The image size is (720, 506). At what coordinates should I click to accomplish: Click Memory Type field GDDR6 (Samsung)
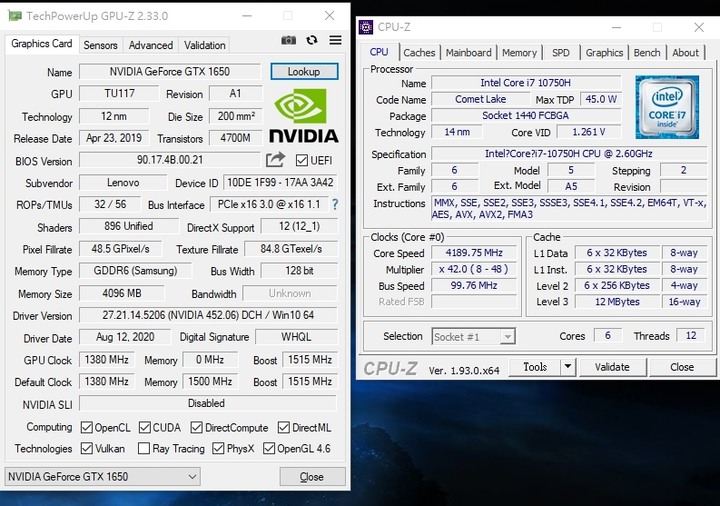pyautogui.click(x=135, y=270)
